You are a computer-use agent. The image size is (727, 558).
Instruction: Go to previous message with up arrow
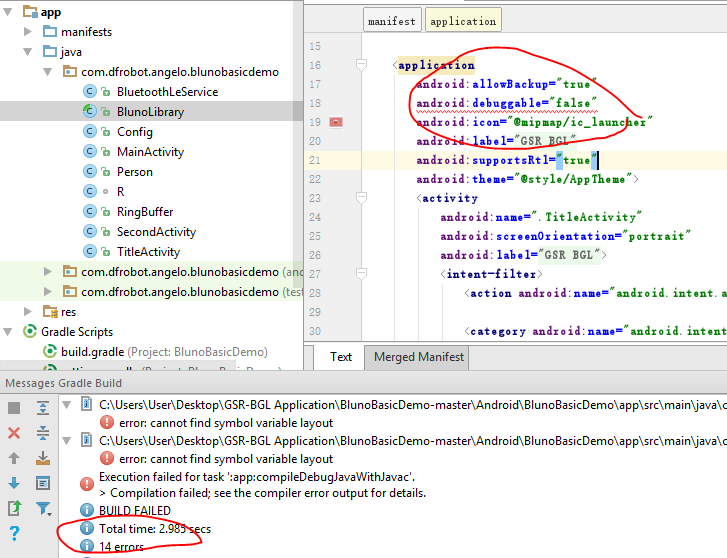click(x=14, y=458)
